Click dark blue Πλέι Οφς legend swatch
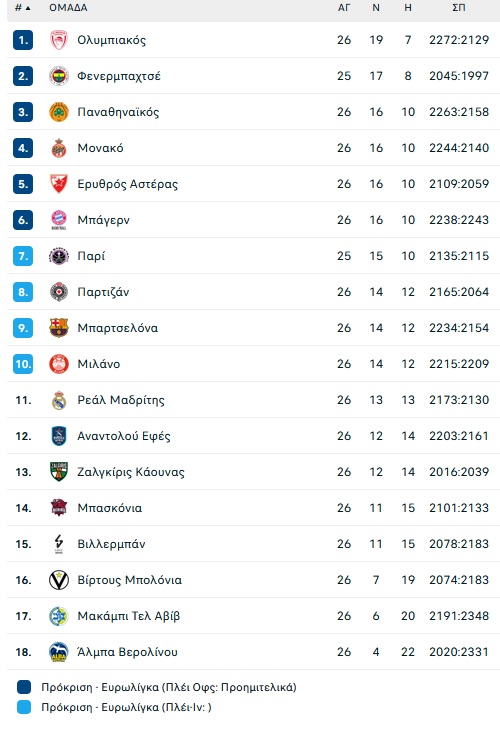 tap(24, 687)
